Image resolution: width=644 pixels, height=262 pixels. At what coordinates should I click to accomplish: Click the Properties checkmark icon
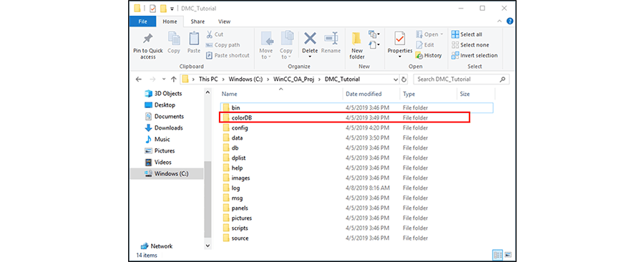[399, 39]
